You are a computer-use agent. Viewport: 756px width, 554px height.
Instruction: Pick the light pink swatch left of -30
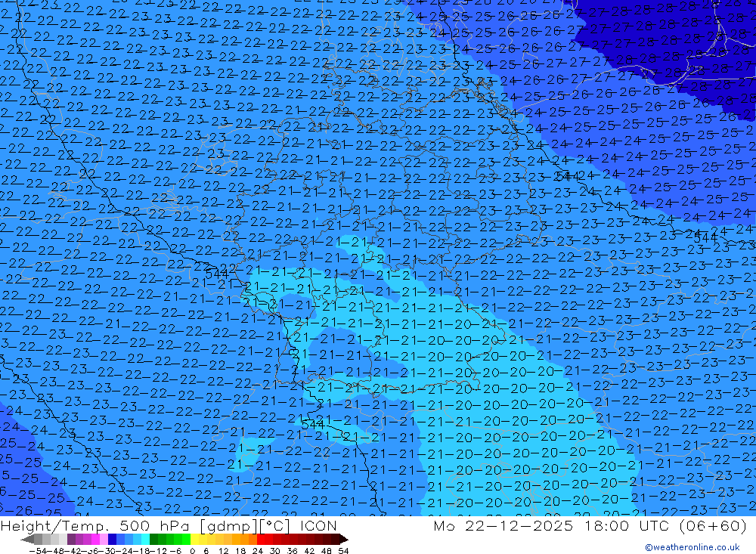104,540
